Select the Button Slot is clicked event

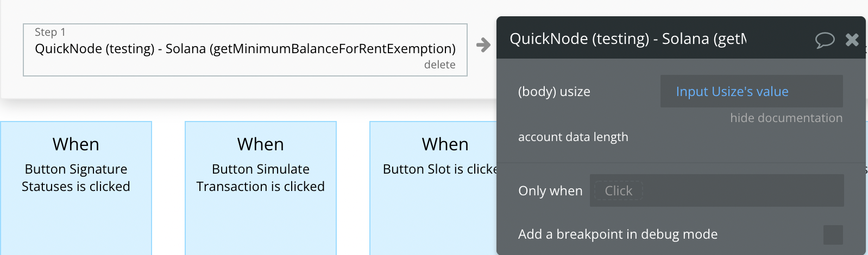click(x=433, y=188)
